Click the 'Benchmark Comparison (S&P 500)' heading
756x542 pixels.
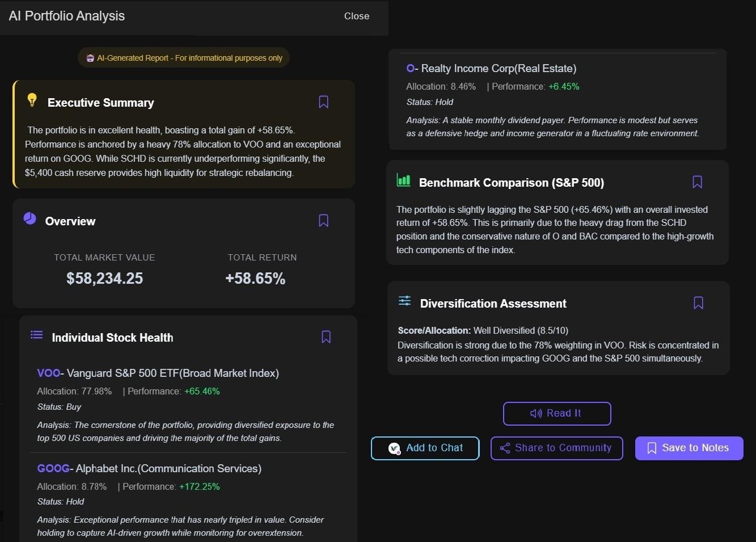point(512,183)
